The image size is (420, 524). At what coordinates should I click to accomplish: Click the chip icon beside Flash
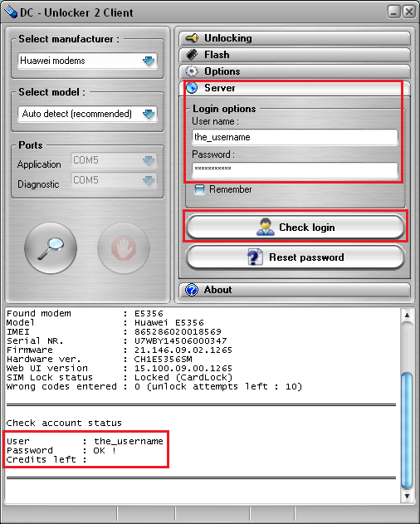[x=192, y=55]
